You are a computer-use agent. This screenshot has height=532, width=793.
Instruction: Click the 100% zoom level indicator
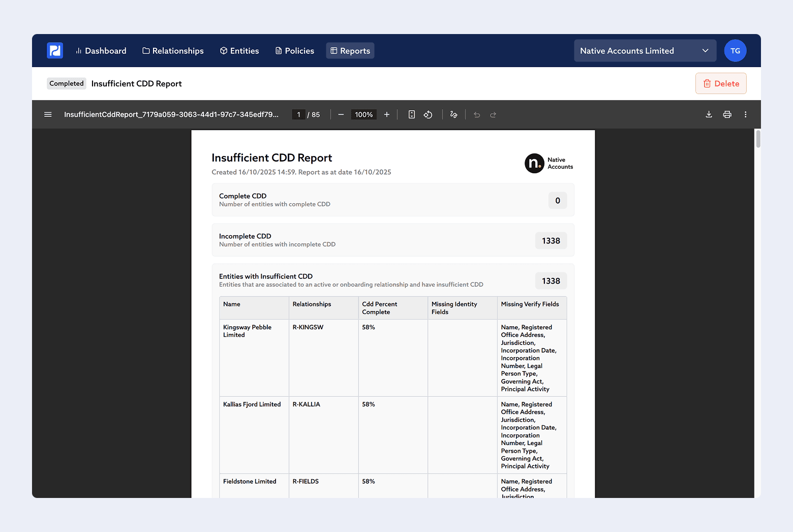click(363, 114)
